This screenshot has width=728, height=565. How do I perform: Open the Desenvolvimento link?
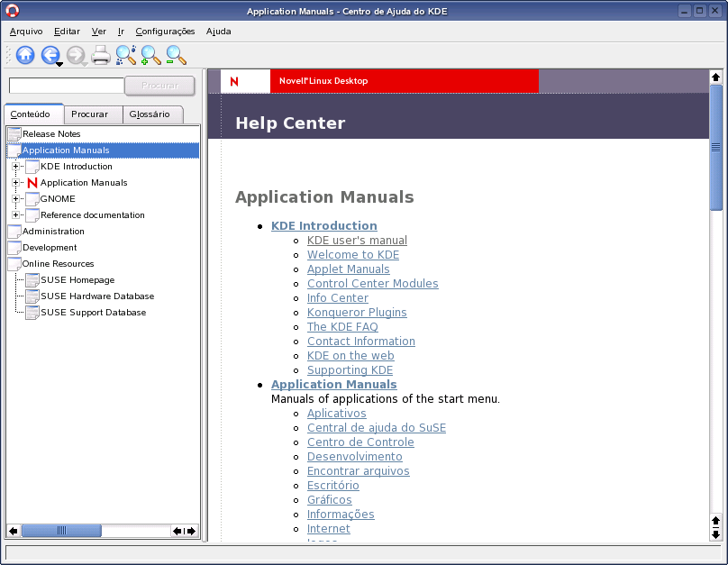tap(355, 456)
